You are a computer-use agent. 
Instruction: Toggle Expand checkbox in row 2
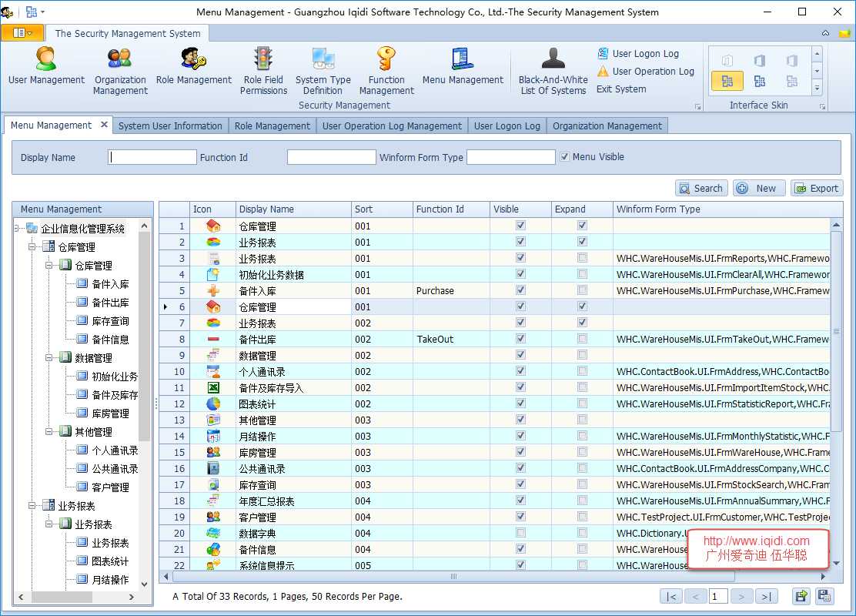583,241
